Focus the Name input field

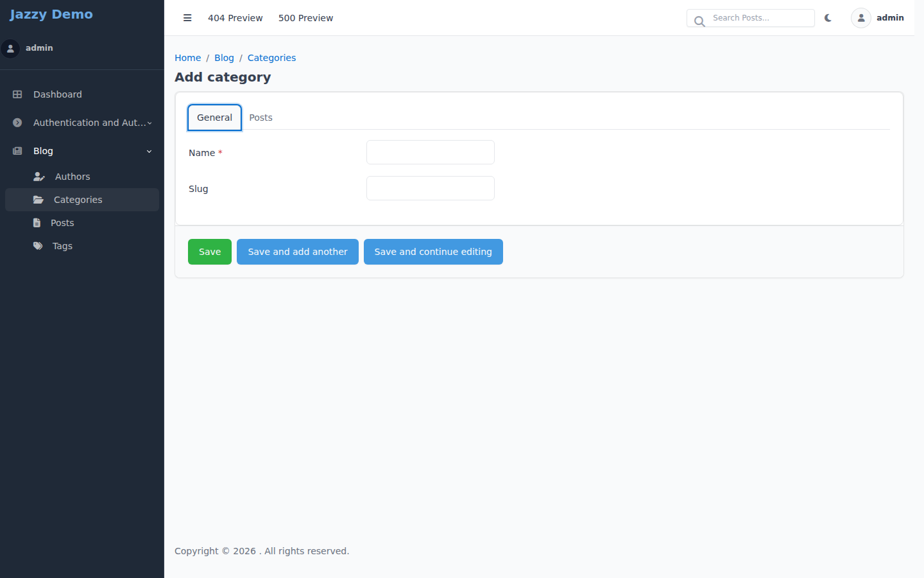tap(431, 152)
